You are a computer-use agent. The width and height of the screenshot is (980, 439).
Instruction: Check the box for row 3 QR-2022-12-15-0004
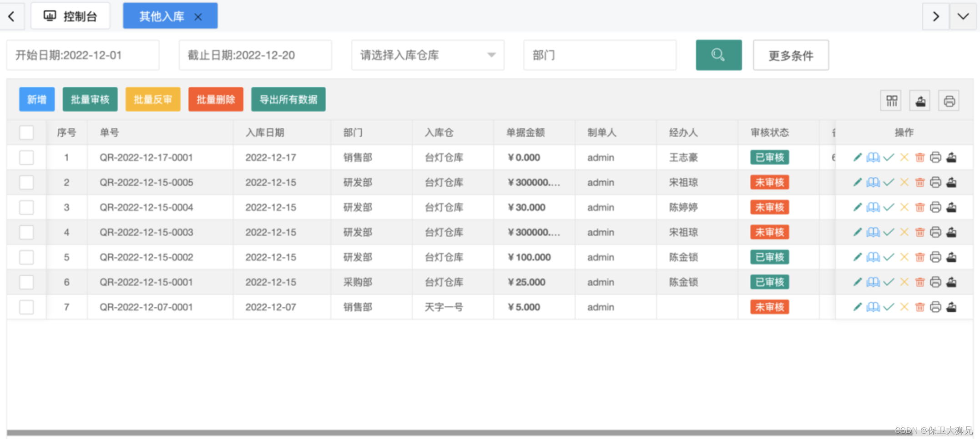[x=26, y=207]
